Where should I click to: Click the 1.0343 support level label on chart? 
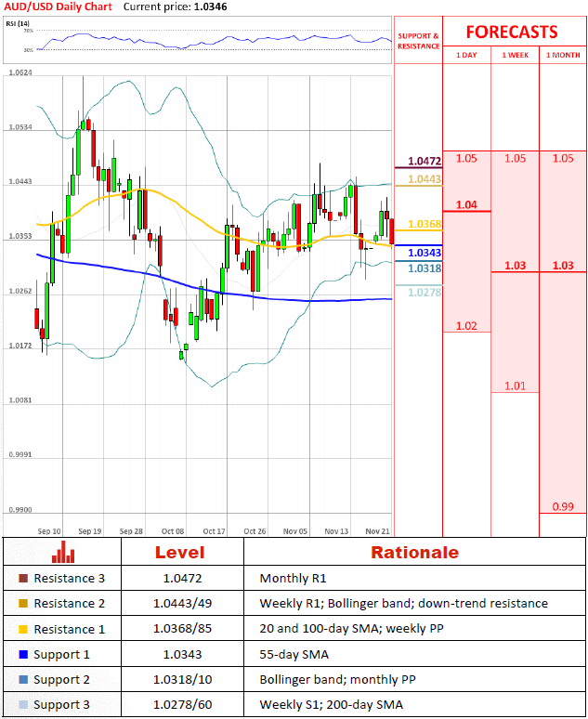pos(424,253)
